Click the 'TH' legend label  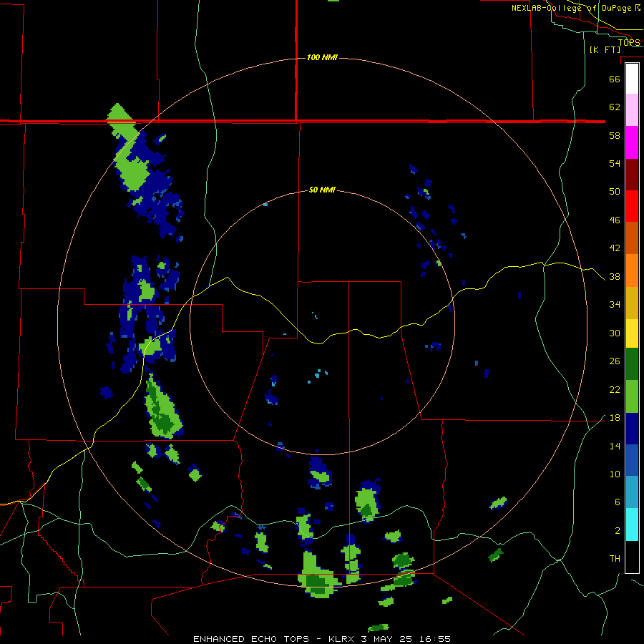[x=615, y=559]
